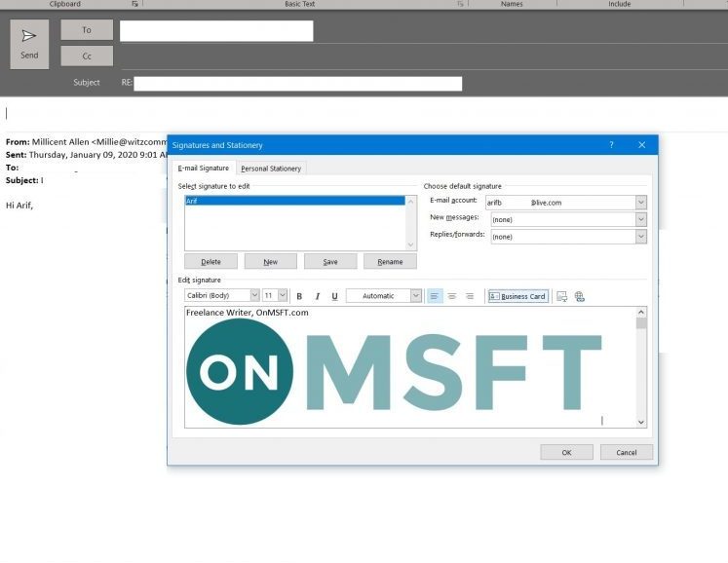
Task: Switch to E-mail Signature tab
Action: click(x=204, y=168)
